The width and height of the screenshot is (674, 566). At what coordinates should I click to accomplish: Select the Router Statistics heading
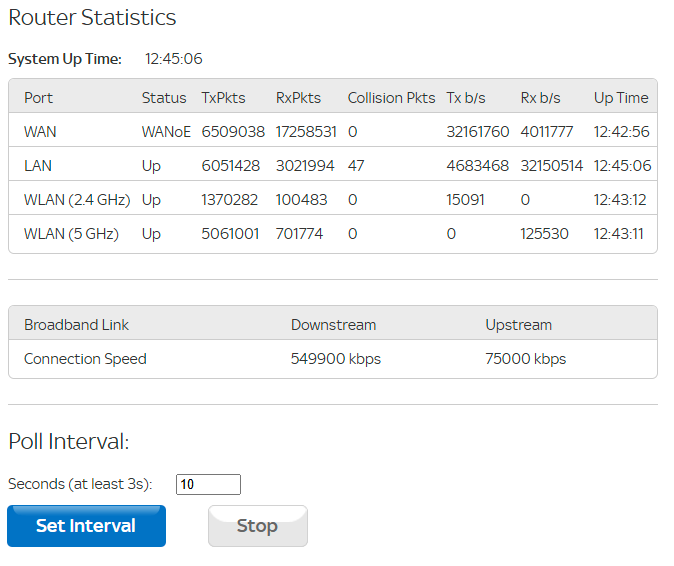click(92, 18)
